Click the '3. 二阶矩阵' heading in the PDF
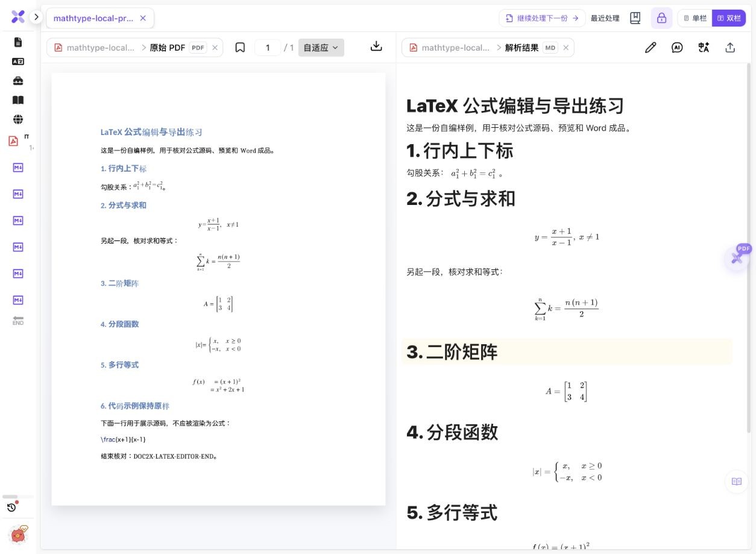 pyautogui.click(x=119, y=283)
